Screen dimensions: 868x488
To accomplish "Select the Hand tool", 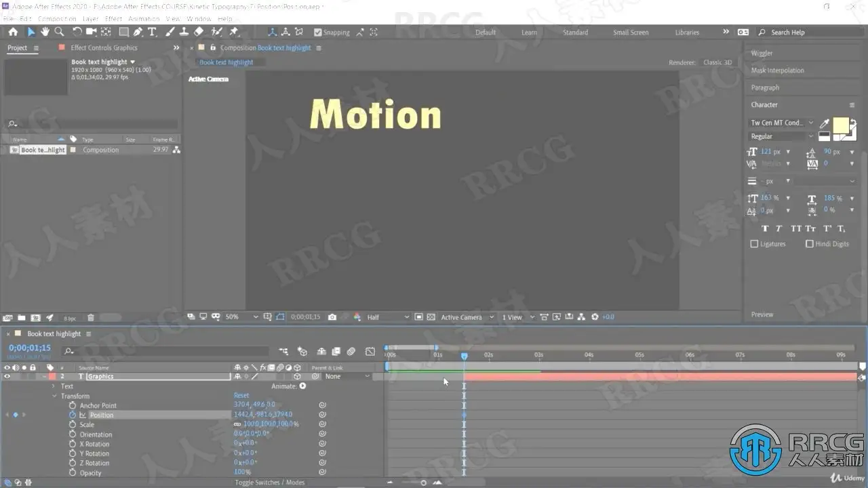I will pos(45,32).
